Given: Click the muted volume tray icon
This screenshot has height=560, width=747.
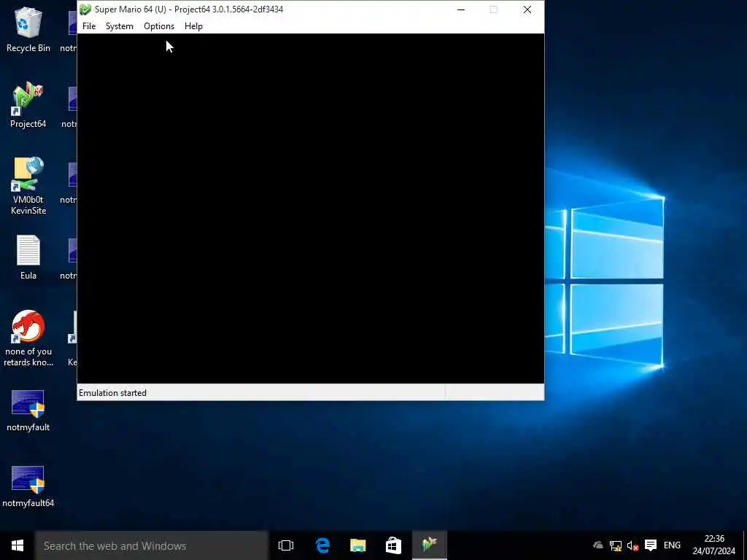Looking at the screenshot, I should point(632,545).
